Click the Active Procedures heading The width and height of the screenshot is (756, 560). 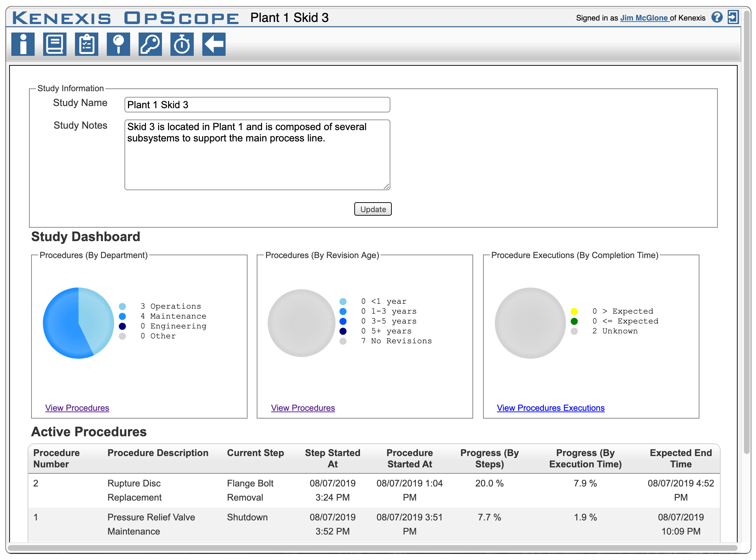(89, 432)
